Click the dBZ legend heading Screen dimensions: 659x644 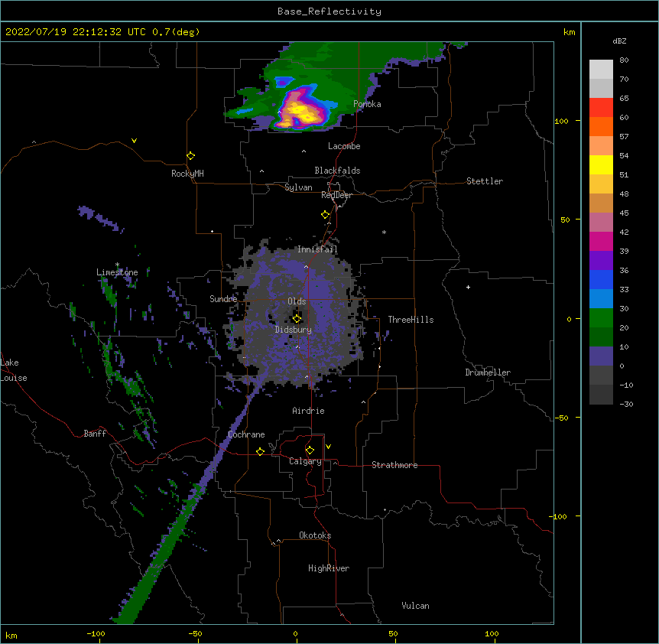pos(619,41)
